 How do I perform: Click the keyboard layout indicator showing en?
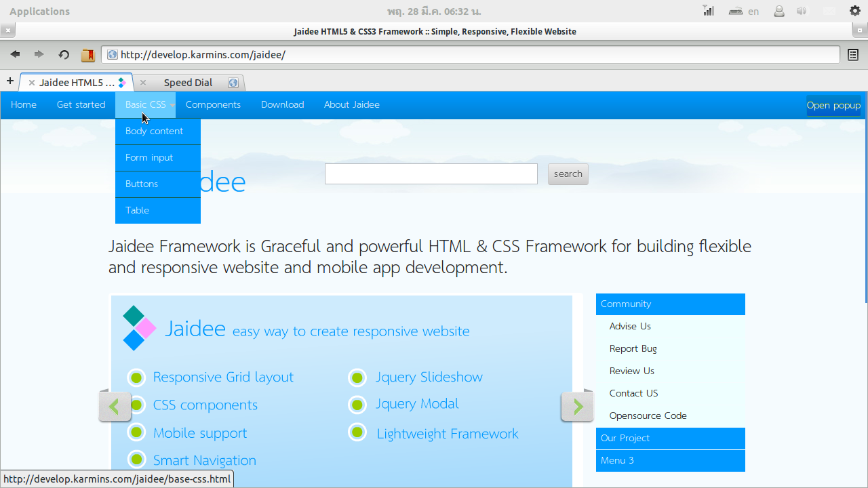tap(753, 11)
